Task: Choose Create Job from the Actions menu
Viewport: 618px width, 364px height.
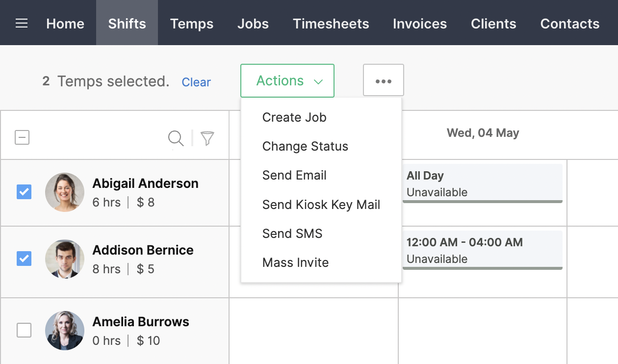Action: 294,117
